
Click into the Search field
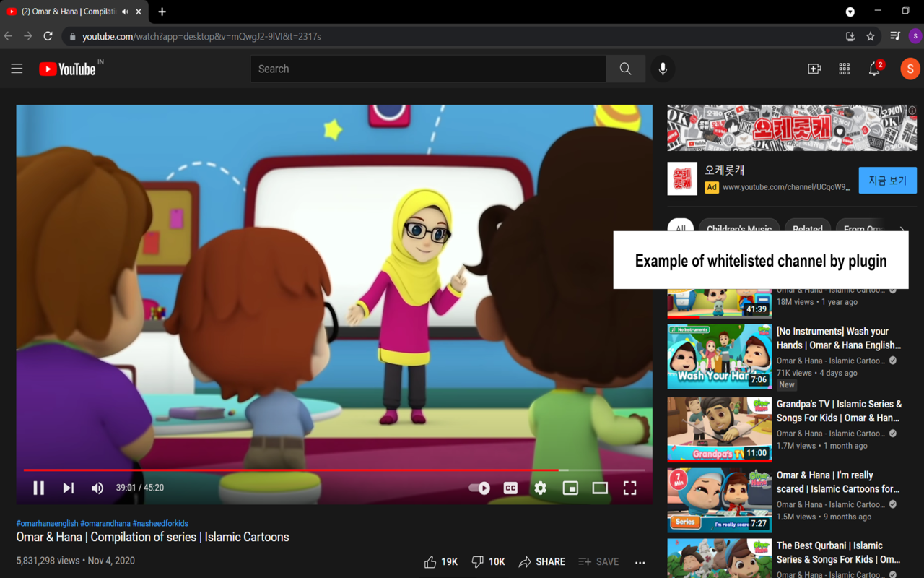click(428, 69)
